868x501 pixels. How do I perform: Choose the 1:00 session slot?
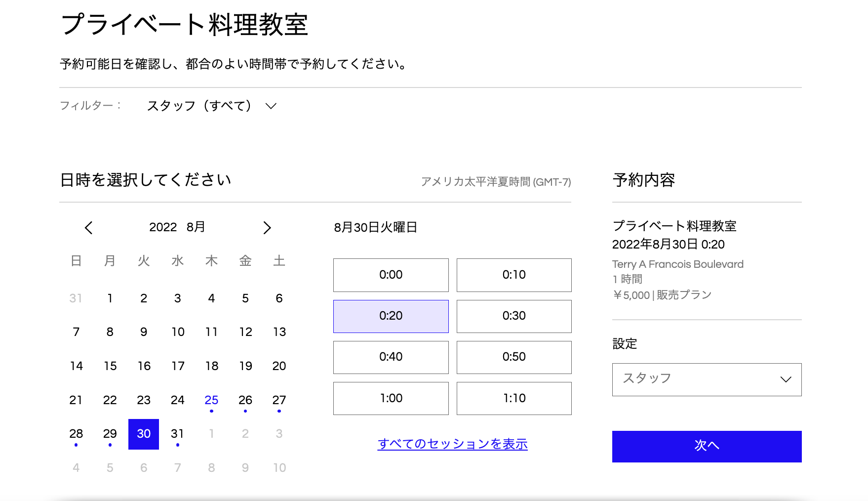[391, 398]
